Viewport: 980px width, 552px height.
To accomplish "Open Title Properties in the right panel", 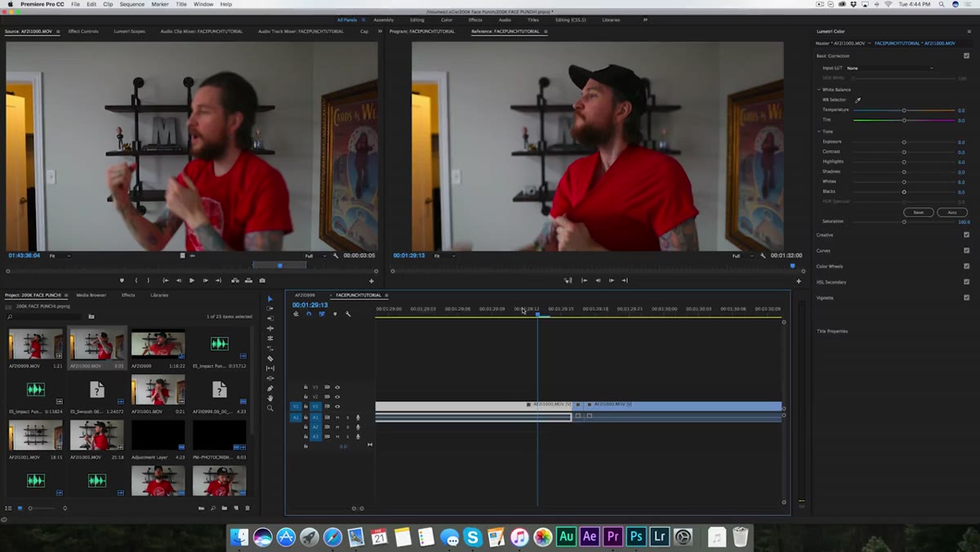I will coord(832,332).
